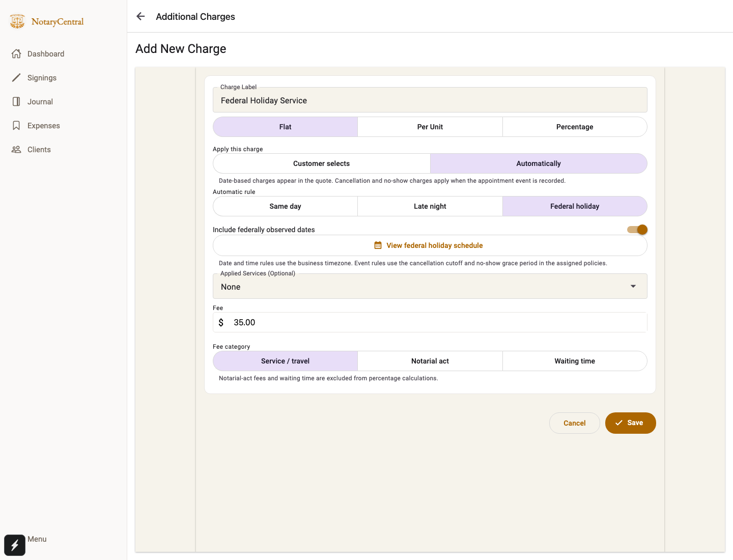Edit the Fee amount 35.00 field
Viewport: 733px width, 560px height.
430,322
